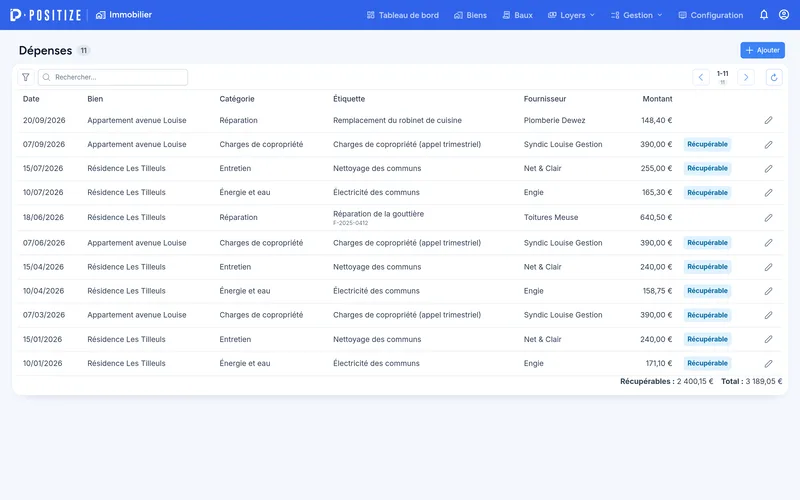Click the Bien column header

point(95,99)
